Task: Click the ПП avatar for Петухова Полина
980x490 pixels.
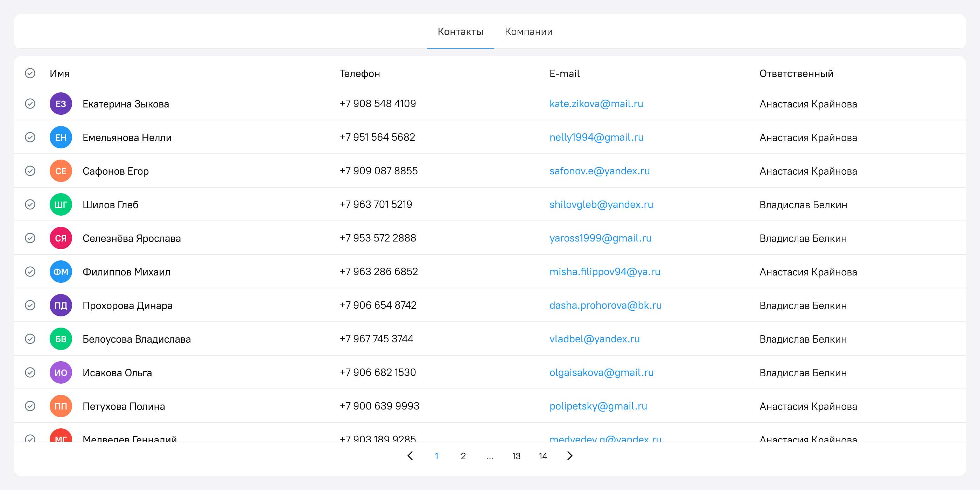Action: click(x=61, y=406)
